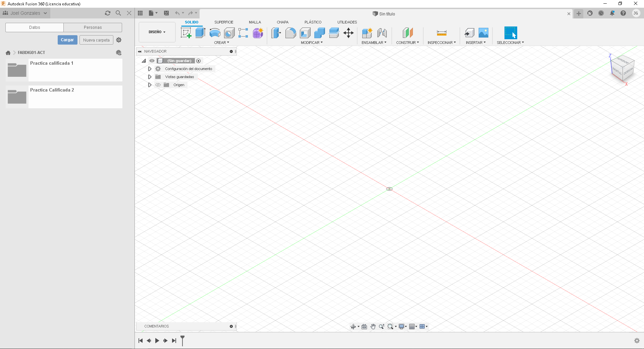Open the notifications bell

click(612, 13)
